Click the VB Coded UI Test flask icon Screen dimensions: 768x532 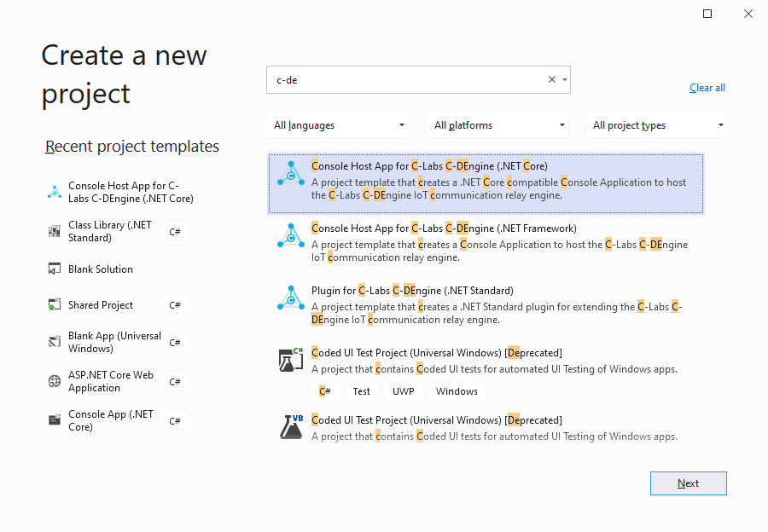coord(291,427)
